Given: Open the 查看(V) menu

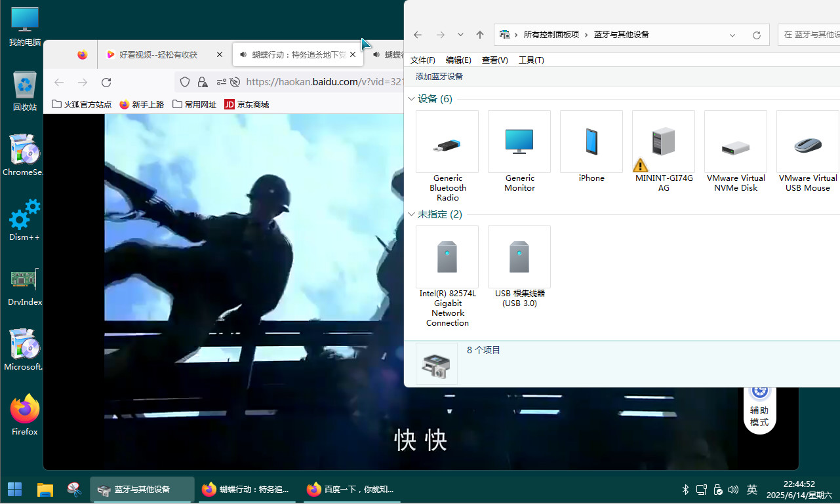Looking at the screenshot, I should coord(495,60).
